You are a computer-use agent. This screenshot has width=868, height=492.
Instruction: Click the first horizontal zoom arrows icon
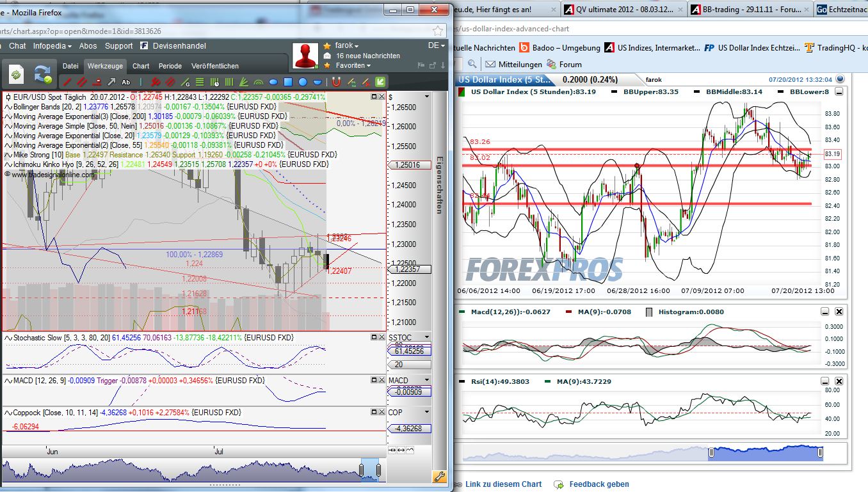(x=392, y=450)
